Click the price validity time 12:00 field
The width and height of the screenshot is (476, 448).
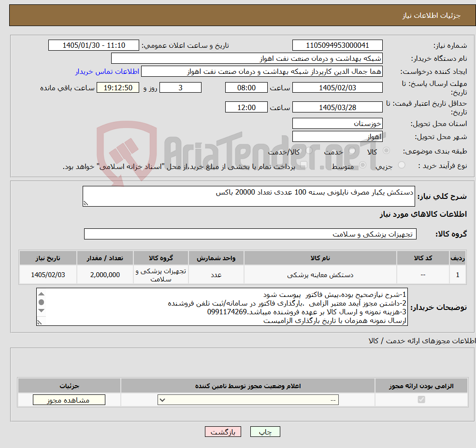246,107
